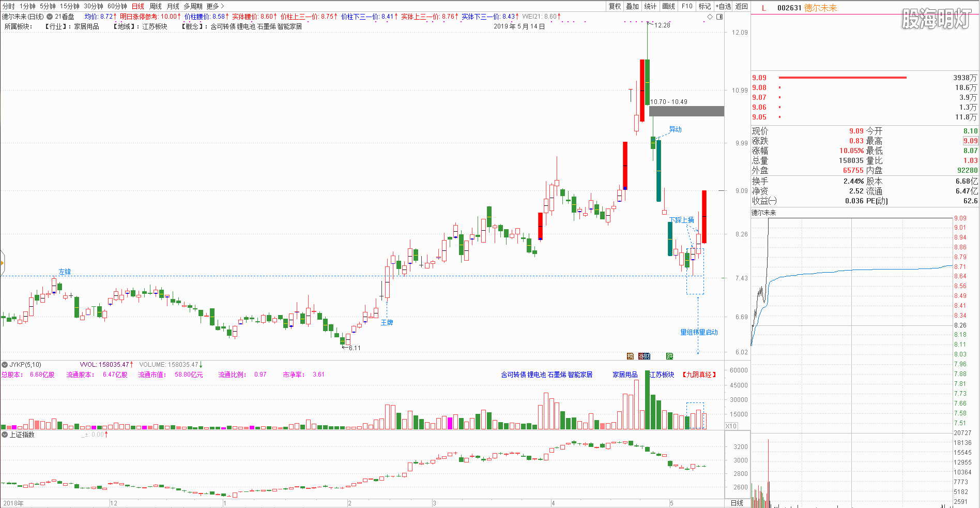Click the 跌 badge icon
This screenshot has height=508, width=980.
[x=669, y=356]
